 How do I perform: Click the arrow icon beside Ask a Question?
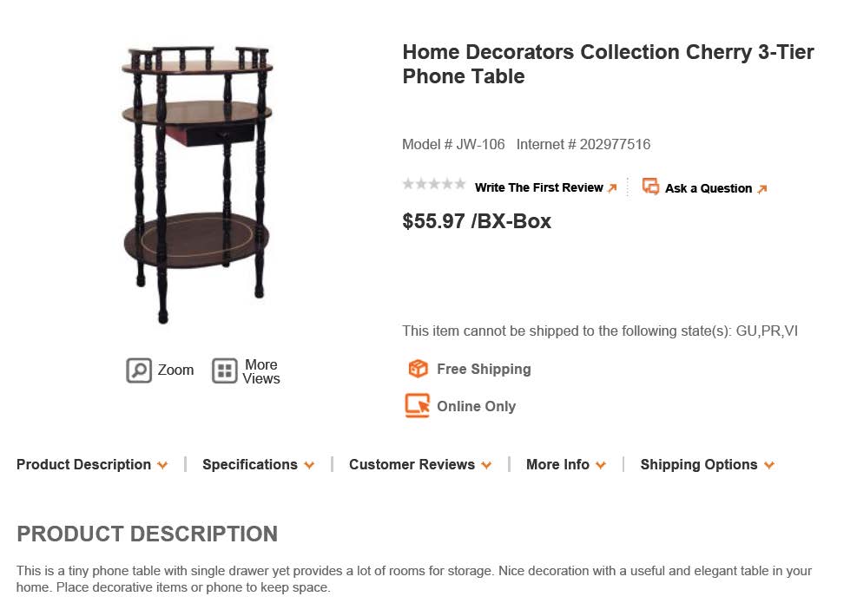[x=762, y=189]
